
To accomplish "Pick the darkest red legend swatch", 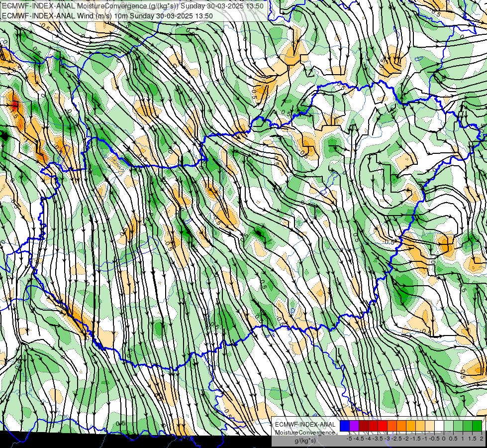I will pyautogui.click(x=364, y=426).
